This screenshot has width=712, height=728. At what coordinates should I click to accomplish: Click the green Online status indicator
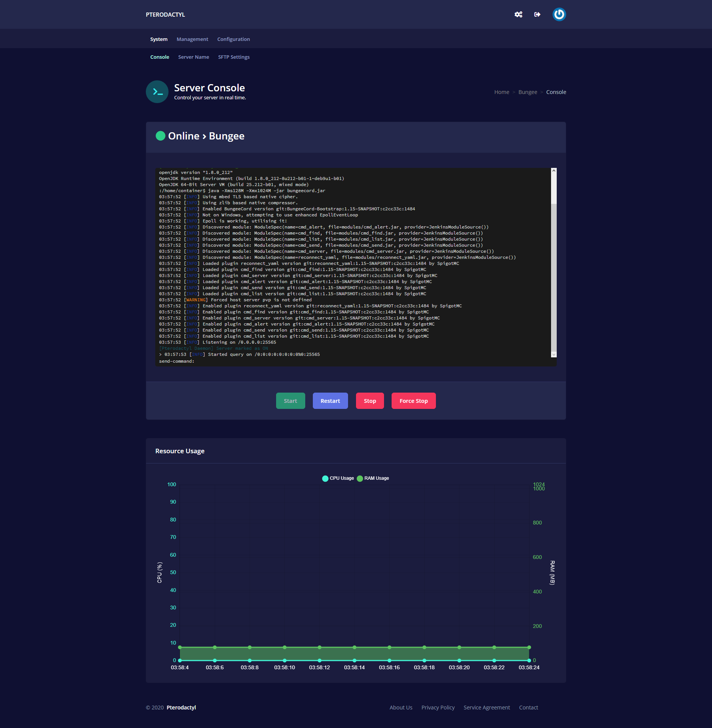[161, 136]
